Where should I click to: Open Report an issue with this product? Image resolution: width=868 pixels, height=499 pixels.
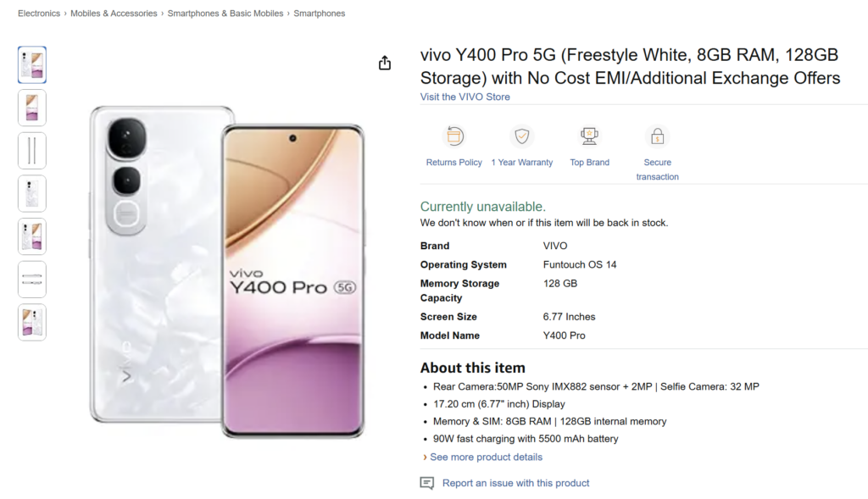(x=515, y=483)
